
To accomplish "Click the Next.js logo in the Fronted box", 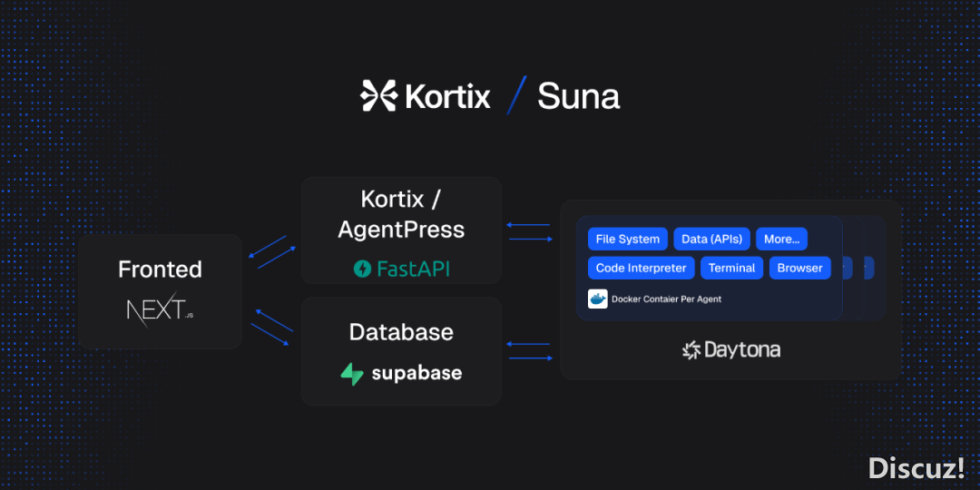I will click(160, 311).
